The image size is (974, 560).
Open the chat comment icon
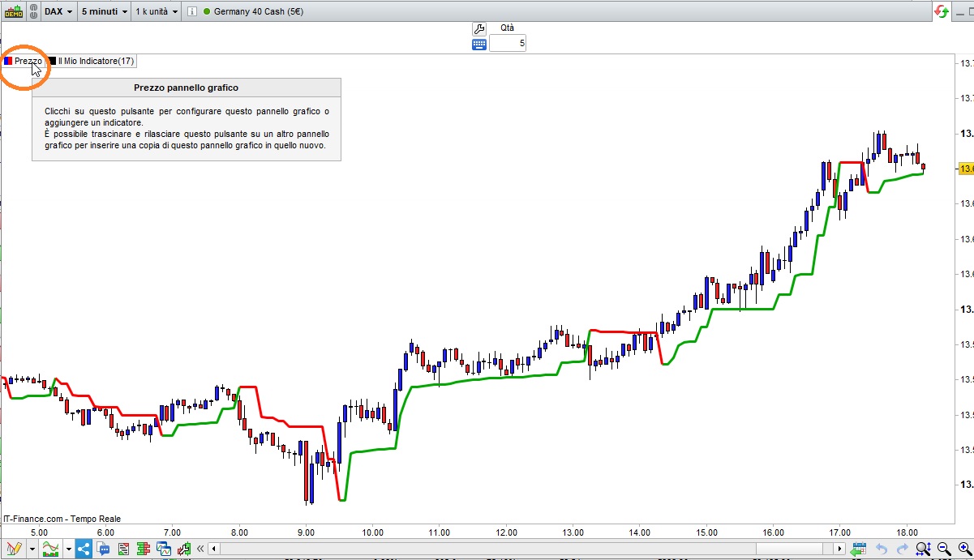105,549
